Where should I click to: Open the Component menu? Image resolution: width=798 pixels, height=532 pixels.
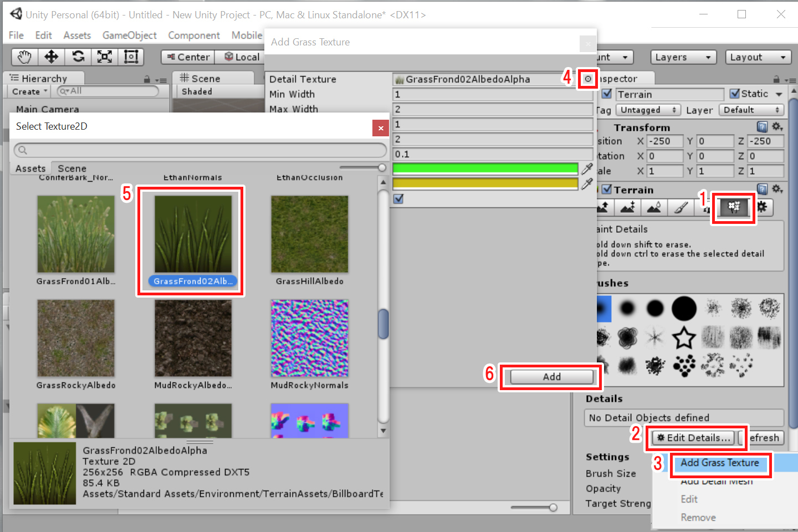[x=194, y=35]
